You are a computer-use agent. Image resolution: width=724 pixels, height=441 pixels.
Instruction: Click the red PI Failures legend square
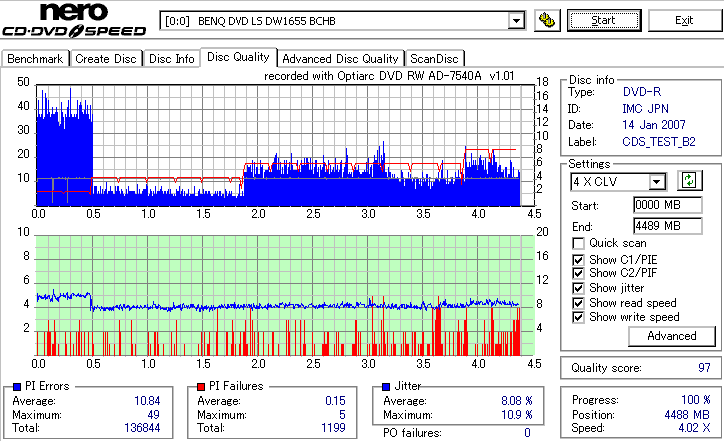point(201,387)
